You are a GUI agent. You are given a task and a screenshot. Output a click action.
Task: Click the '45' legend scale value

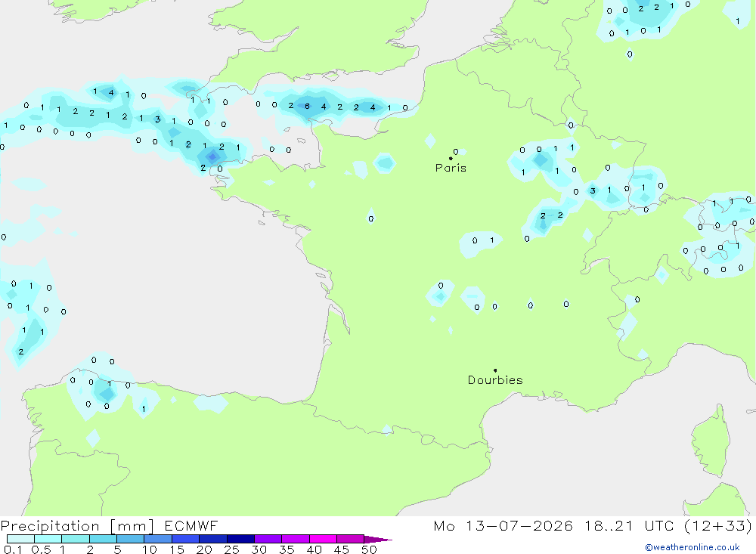(x=342, y=549)
